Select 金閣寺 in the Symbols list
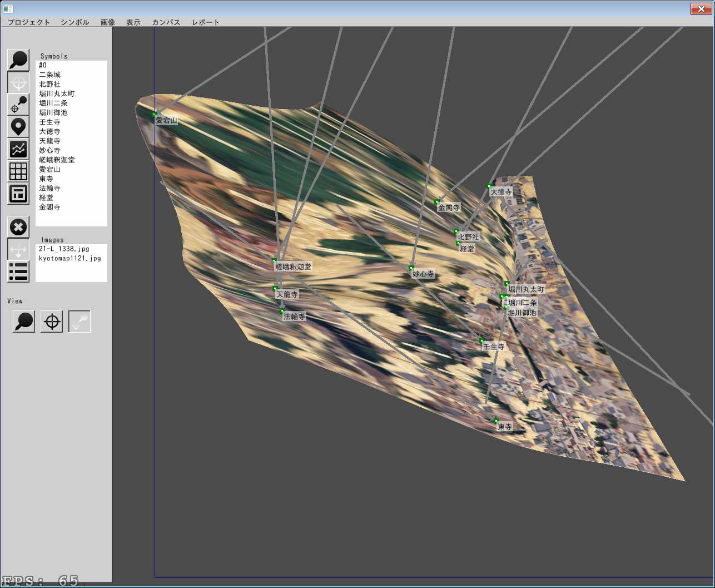 click(71, 207)
